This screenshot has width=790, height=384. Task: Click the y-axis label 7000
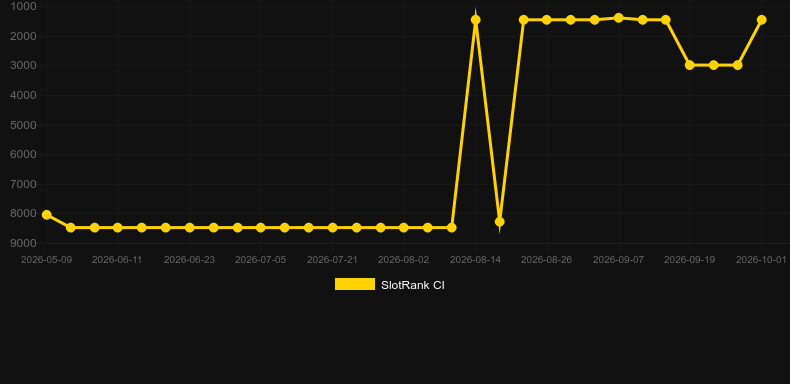click(x=23, y=184)
